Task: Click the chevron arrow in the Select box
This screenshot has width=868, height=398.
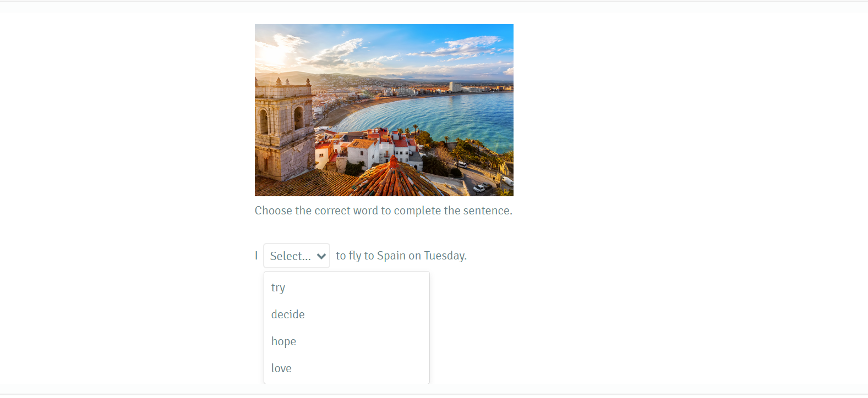Action: click(x=321, y=256)
